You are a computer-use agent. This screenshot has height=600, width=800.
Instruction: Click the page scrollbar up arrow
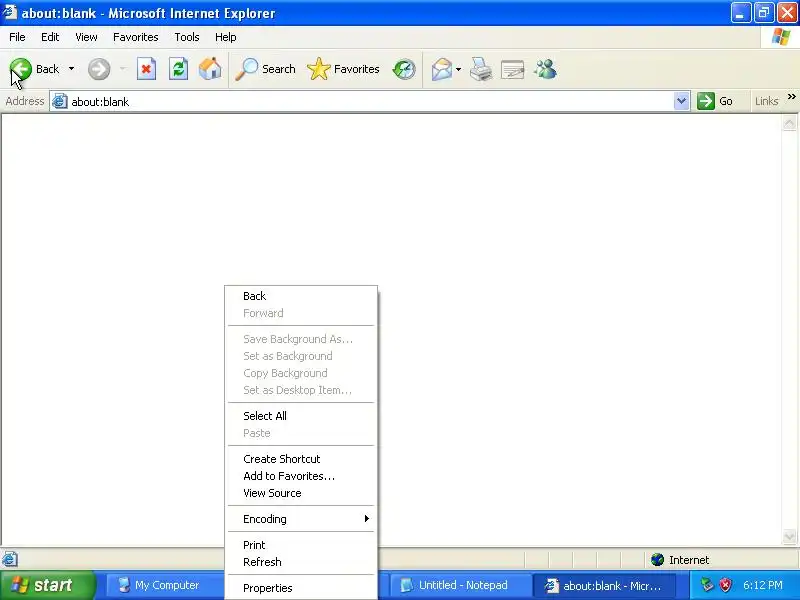(789, 123)
